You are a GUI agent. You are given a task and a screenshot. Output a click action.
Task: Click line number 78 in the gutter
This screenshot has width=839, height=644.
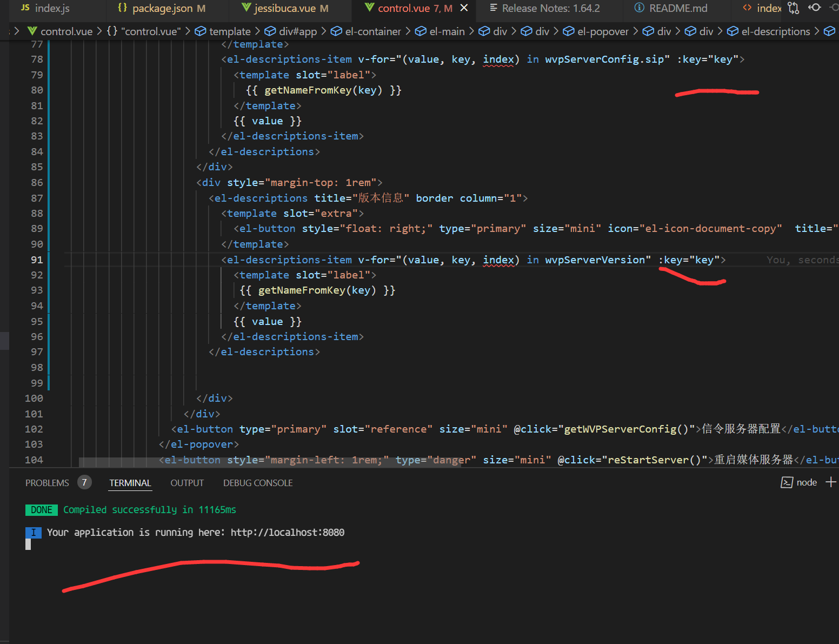tap(37, 59)
